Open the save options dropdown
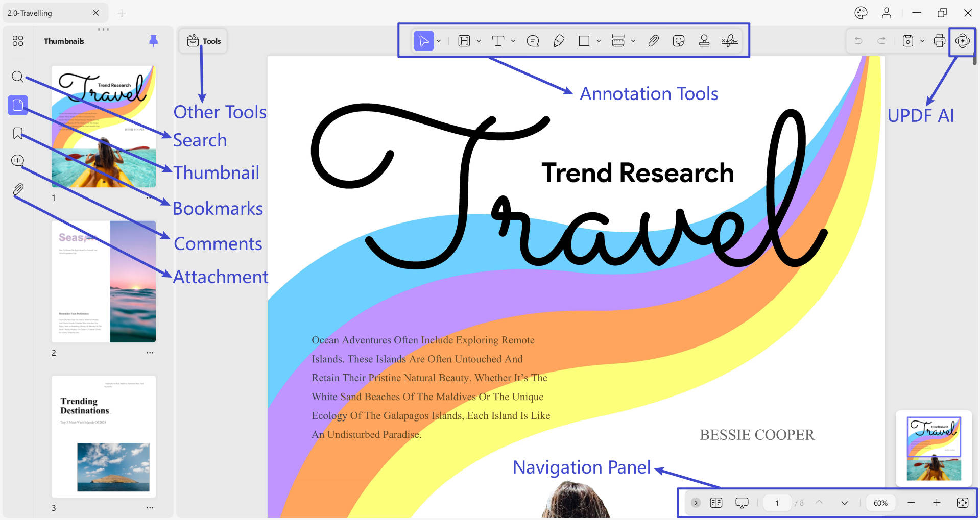Viewport: 980px width, 520px height. pos(922,41)
